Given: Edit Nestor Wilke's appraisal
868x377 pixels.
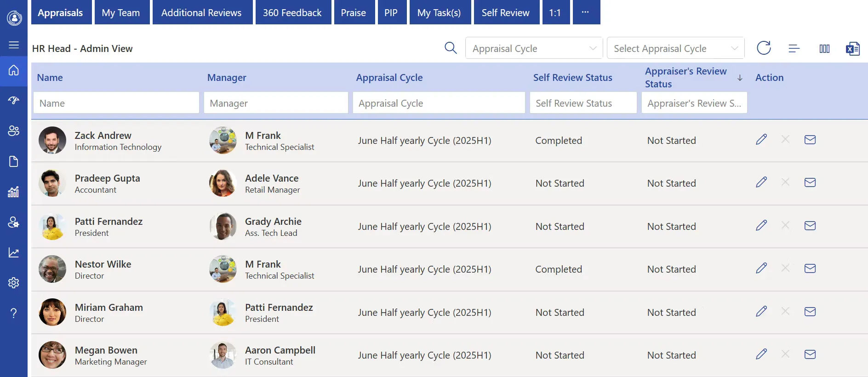Looking at the screenshot, I should [761, 268].
